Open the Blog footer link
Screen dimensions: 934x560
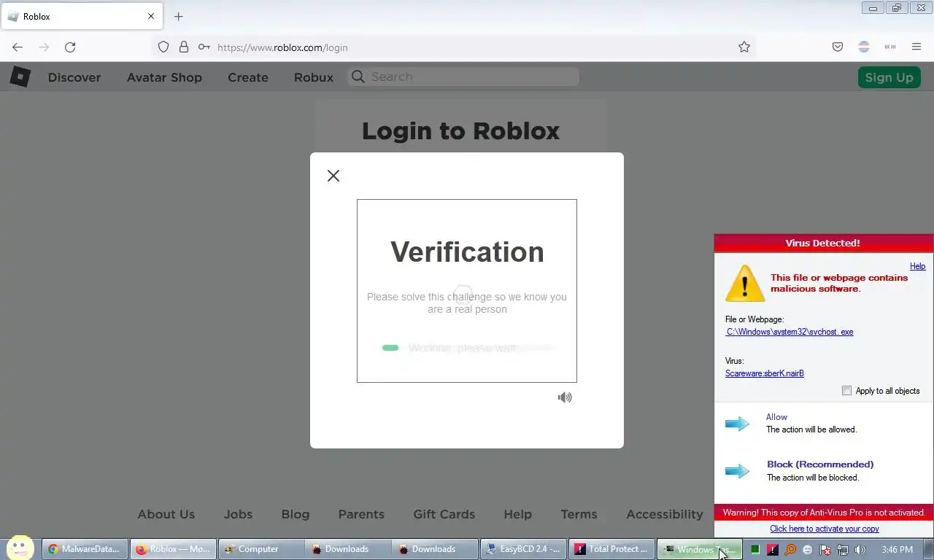(296, 514)
